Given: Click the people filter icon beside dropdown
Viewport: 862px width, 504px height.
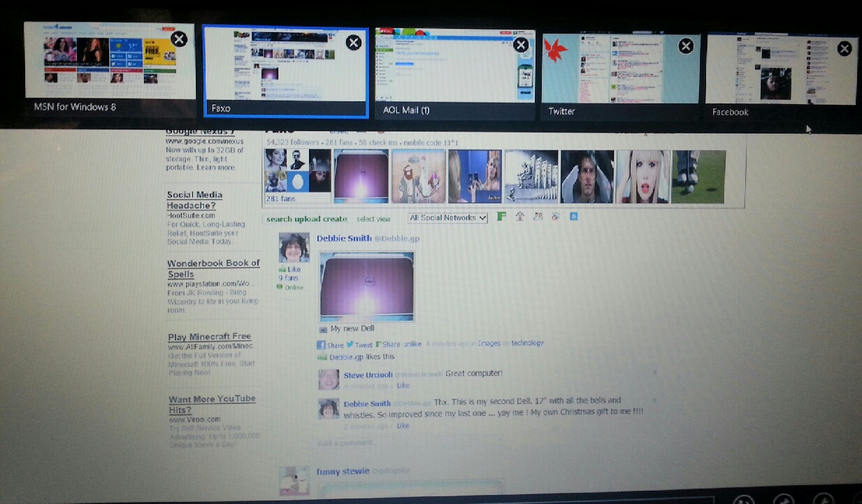Looking at the screenshot, I should pos(538,217).
